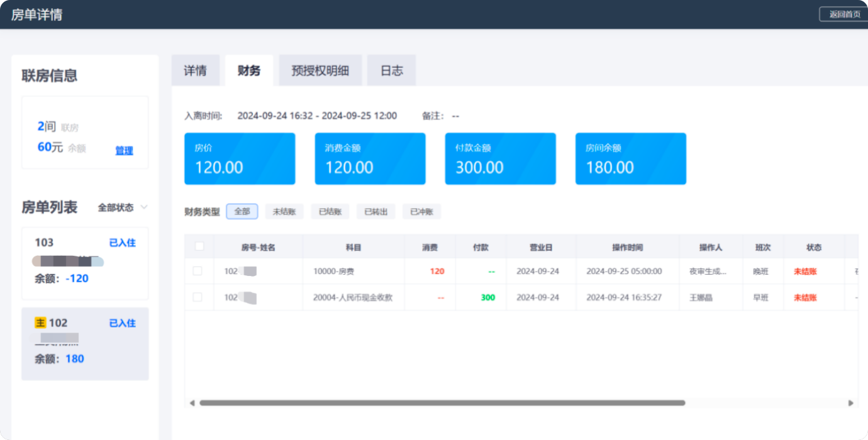Screen dimensions: 868x440
Task: Click the 房间余额 180.00 card
Action: (630, 159)
